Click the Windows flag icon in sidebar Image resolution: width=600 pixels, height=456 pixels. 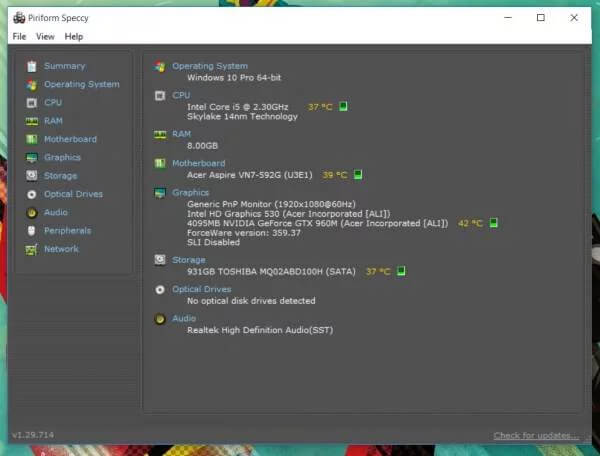click(32, 85)
